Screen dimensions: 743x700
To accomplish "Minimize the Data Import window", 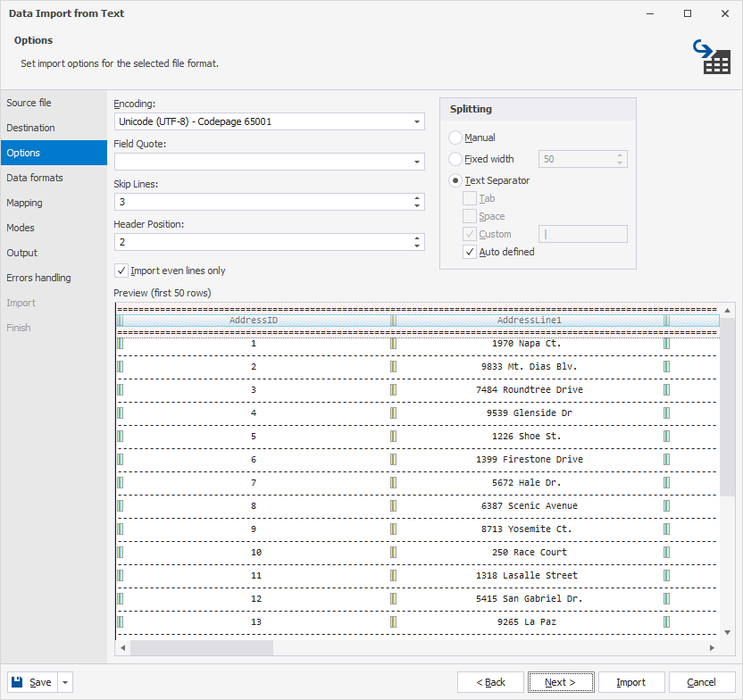I will point(650,13).
